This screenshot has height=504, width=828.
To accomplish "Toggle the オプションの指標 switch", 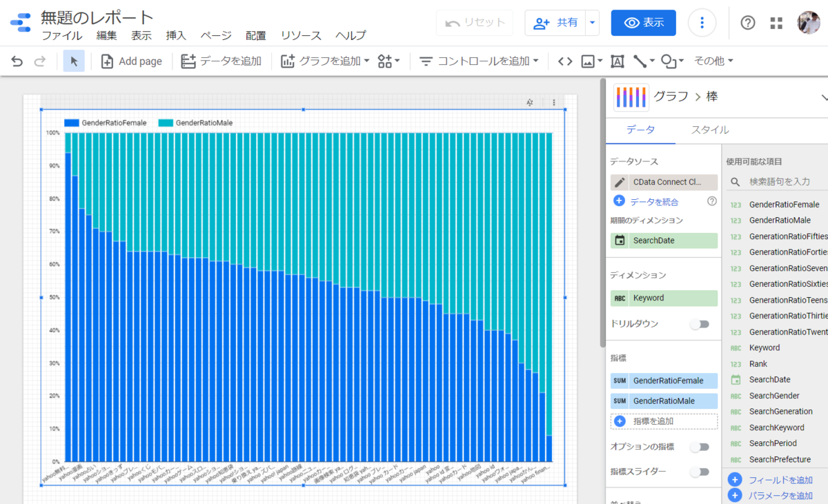I will pos(700,447).
